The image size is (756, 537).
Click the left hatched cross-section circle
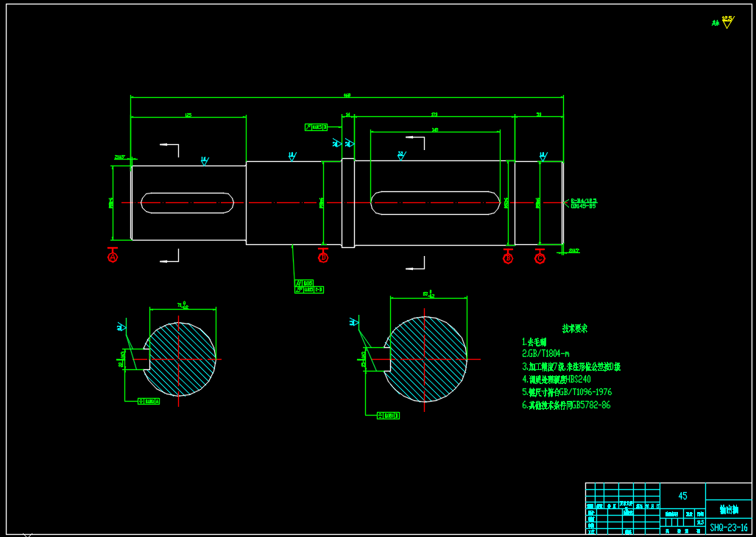(x=180, y=359)
